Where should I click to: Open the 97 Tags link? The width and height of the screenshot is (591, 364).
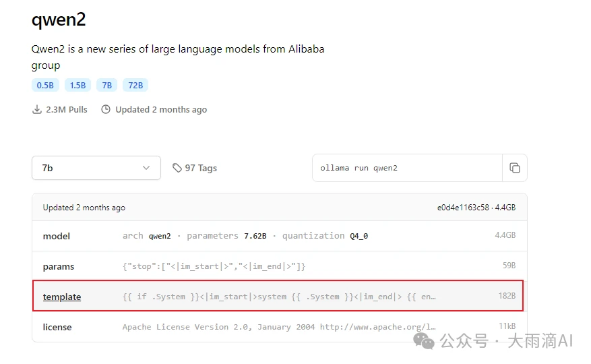[201, 168]
